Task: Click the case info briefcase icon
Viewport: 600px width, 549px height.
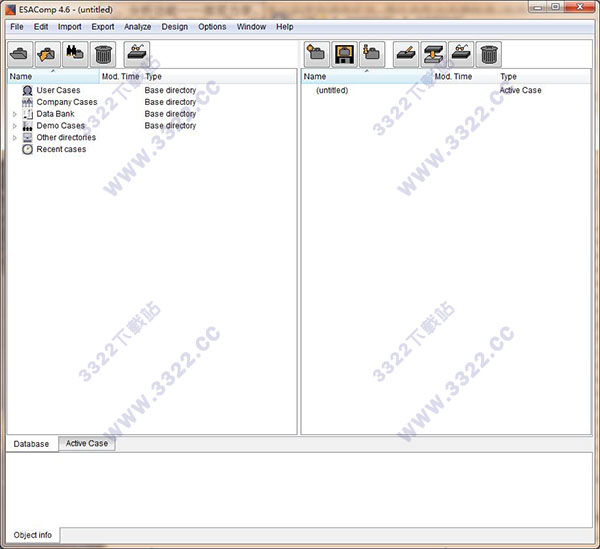Action: [372, 54]
